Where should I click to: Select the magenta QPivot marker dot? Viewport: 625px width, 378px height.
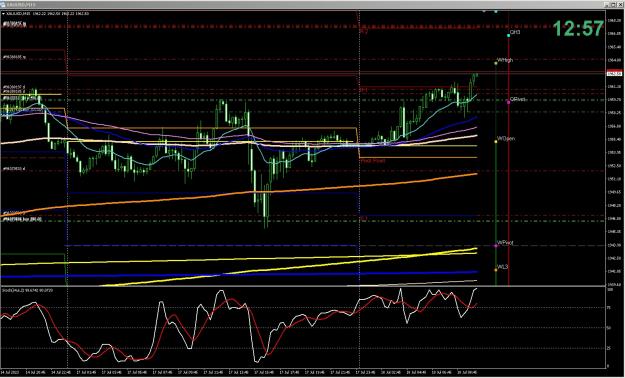(x=509, y=102)
